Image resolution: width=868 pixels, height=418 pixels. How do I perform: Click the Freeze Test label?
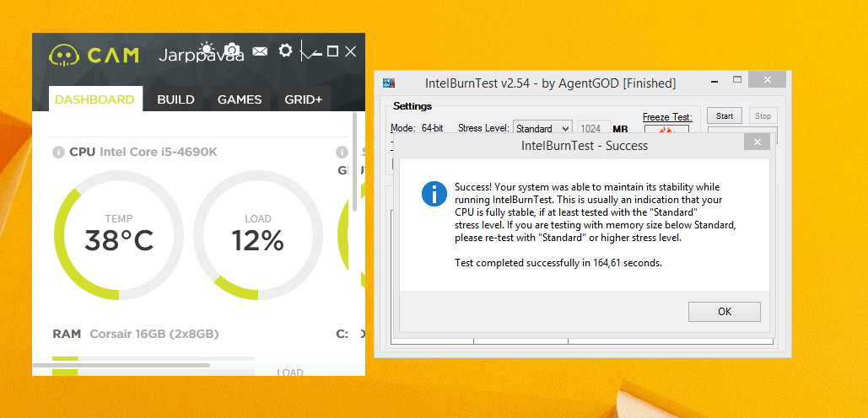pos(667,117)
